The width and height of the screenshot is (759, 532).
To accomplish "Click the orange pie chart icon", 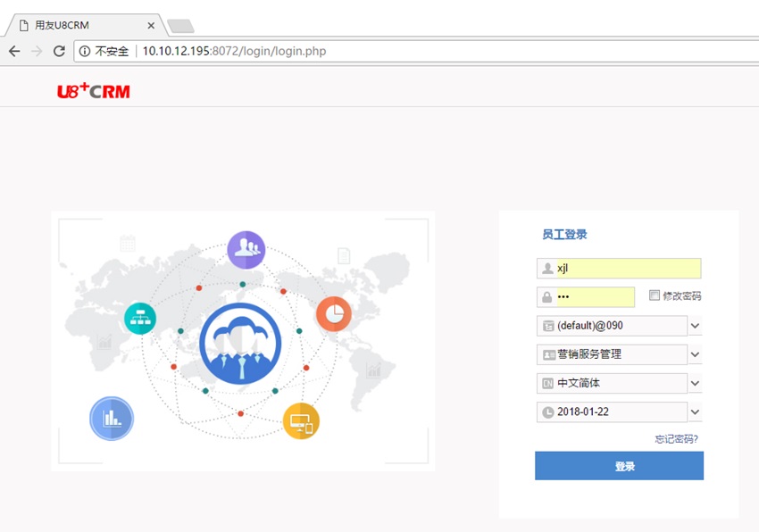I will point(334,314).
